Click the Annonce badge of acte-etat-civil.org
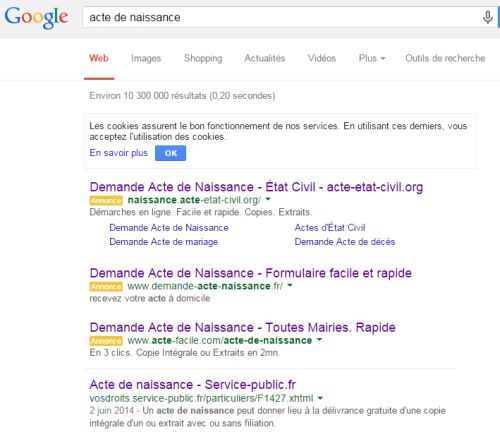This screenshot has width=500, height=432. coord(106,201)
